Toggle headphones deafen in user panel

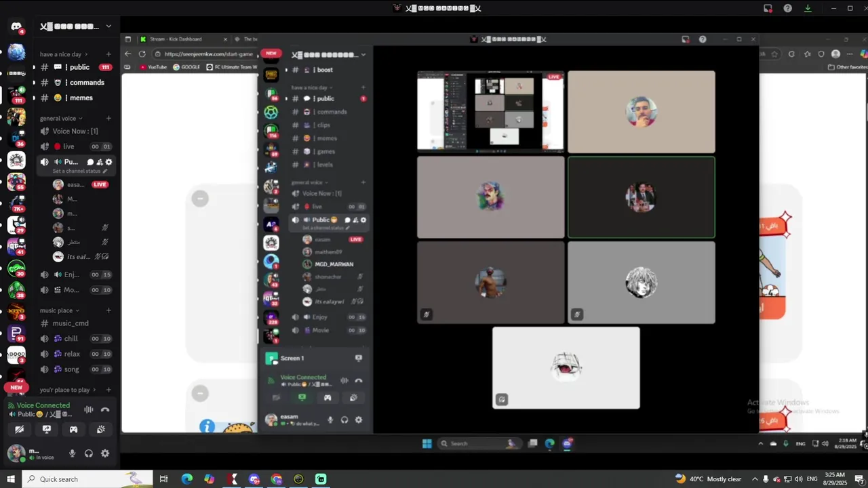point(89,453)
